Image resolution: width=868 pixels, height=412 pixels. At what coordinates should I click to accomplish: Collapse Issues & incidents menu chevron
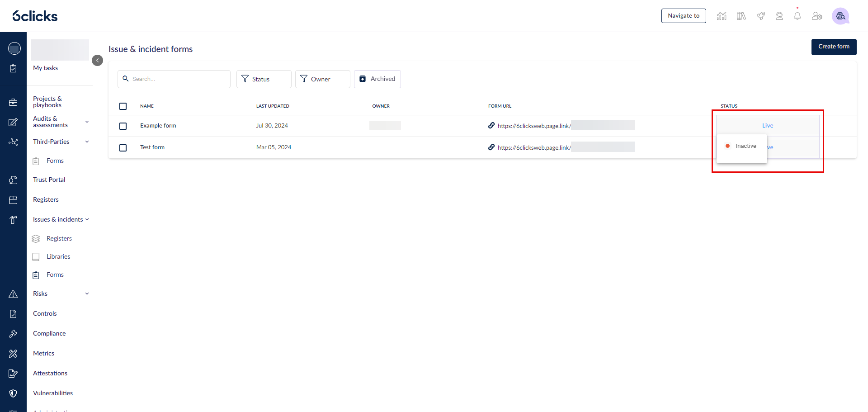87,219
